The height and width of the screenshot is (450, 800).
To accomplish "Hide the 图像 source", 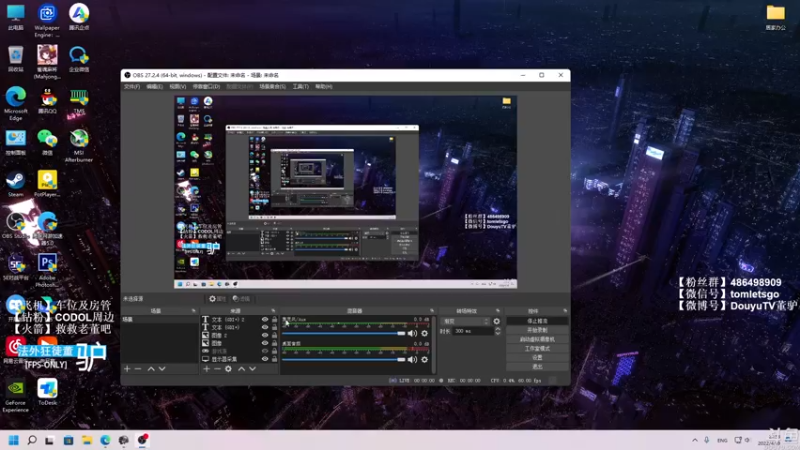I will 265,343.
